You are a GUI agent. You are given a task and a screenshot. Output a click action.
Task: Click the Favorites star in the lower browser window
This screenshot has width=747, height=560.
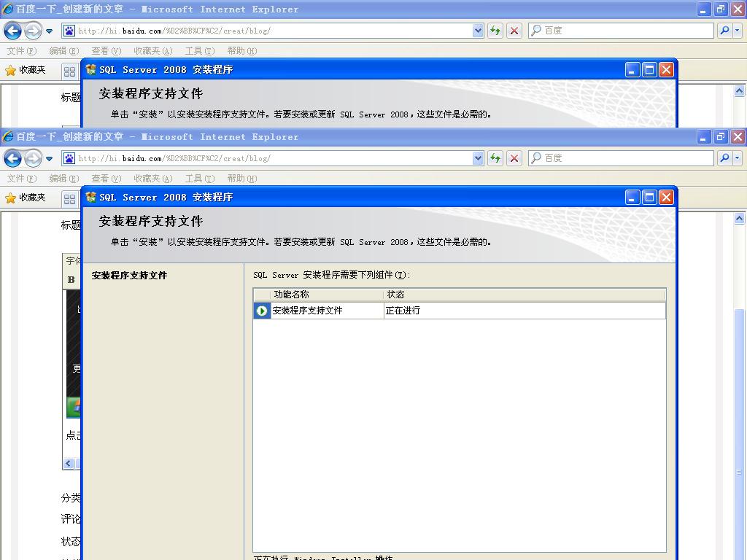pos(11,198)
